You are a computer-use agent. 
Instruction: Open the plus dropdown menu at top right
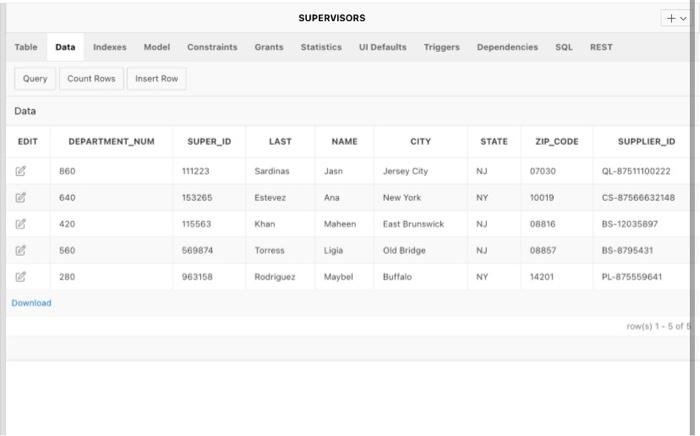676,18
